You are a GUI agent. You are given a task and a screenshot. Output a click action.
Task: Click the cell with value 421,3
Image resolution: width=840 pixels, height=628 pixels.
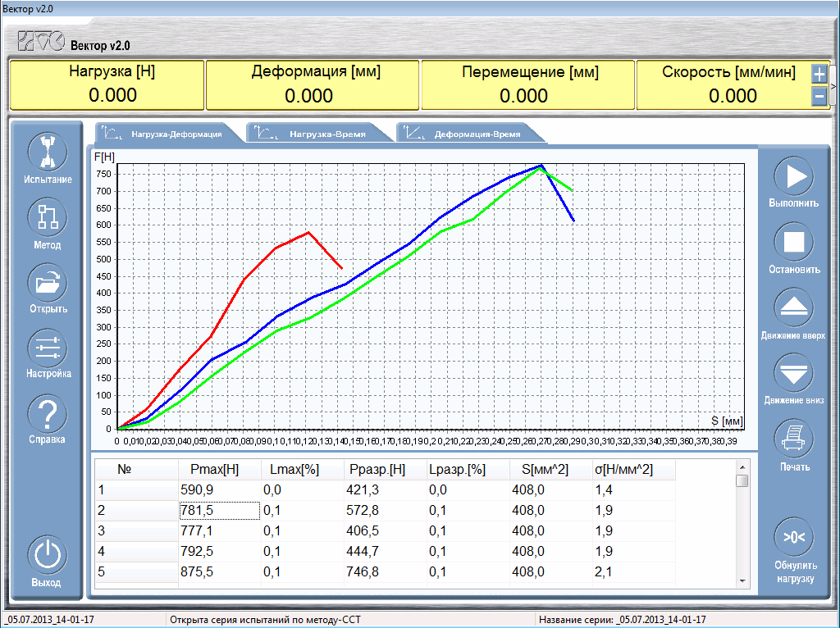[386, 490]
